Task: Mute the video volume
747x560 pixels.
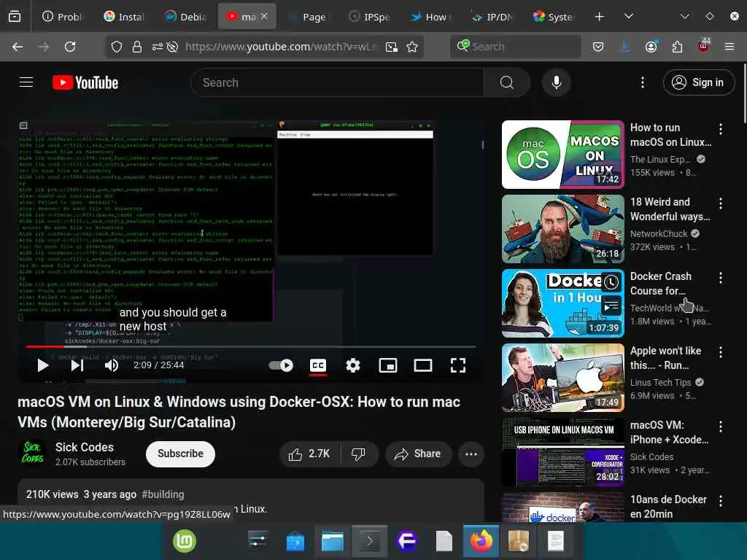Action: 112,365
